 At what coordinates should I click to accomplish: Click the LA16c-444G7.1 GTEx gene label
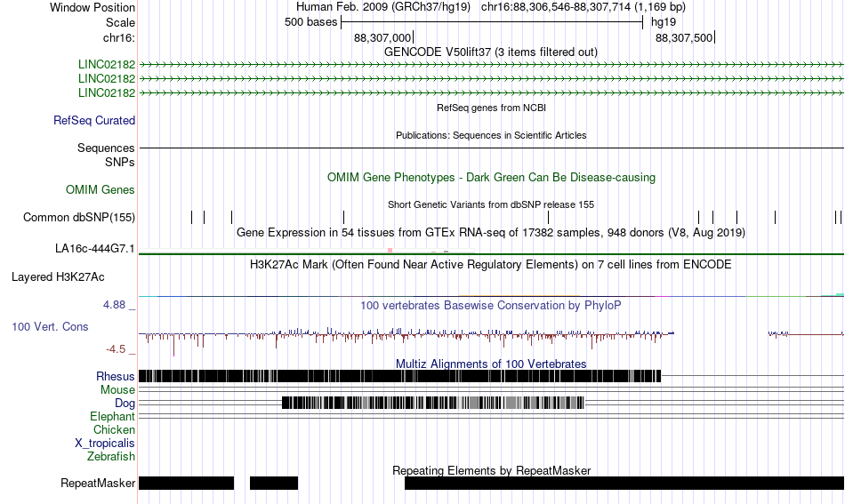pyautogui.click(x=95, y=249)
